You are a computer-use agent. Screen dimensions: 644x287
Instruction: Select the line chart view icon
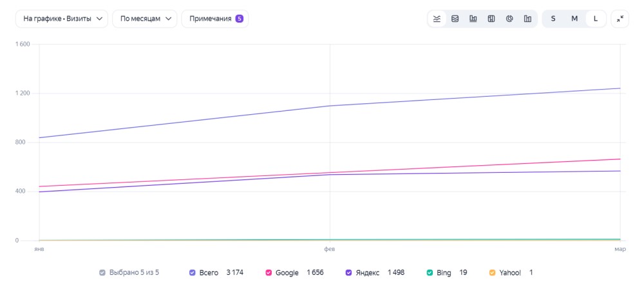(x=437, y=19)
